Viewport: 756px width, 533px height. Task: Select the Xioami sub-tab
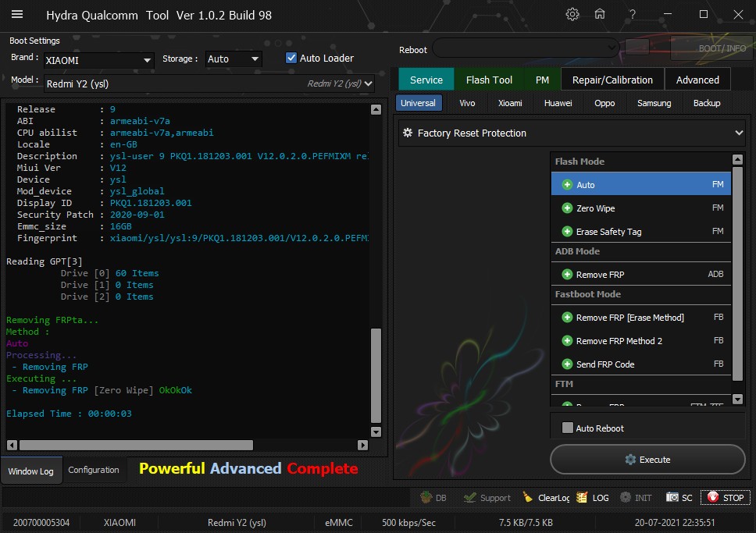(510, 103)
